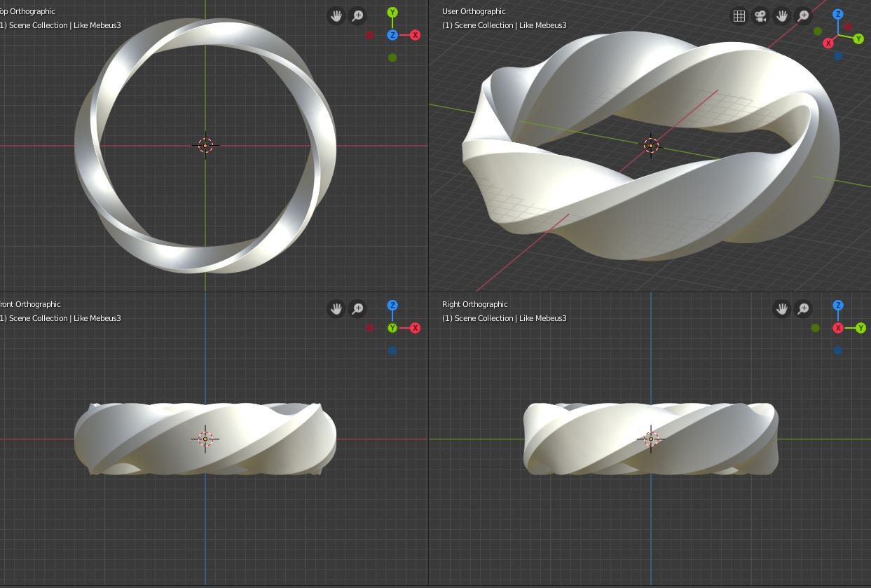This screenshot has height=588, width=871.
Task: Click blue Z axis on Right view gizmo
Action: click(x=838, y=306)
